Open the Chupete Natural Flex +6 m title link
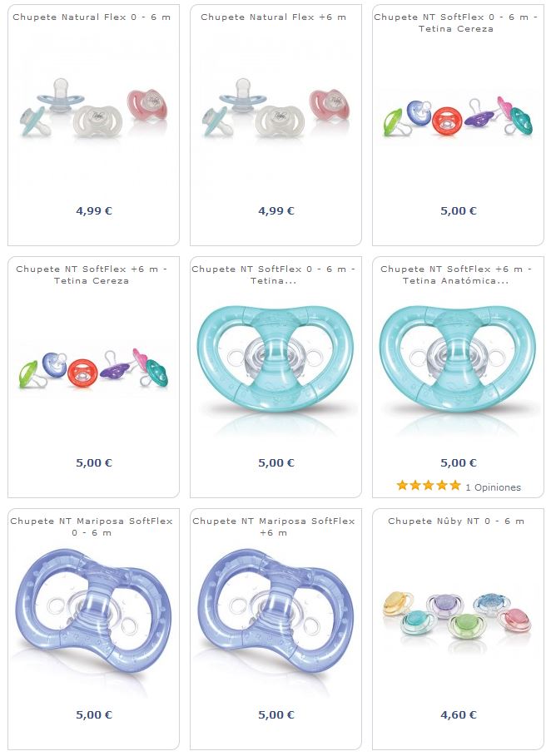 (274, 17)
